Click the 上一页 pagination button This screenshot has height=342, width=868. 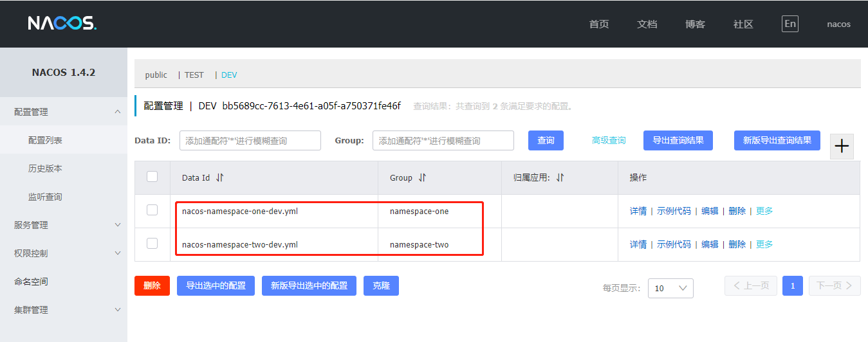(751, 285)
